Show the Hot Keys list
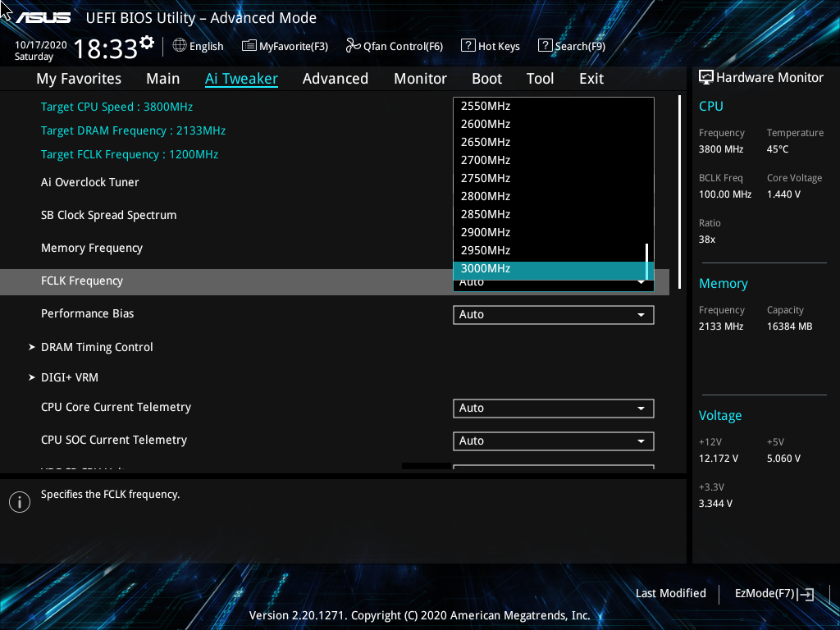 click(x=499, y=47)
